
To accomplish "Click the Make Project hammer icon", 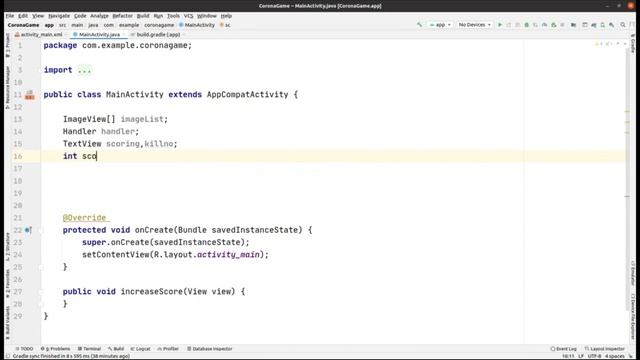I will (419, 25).
